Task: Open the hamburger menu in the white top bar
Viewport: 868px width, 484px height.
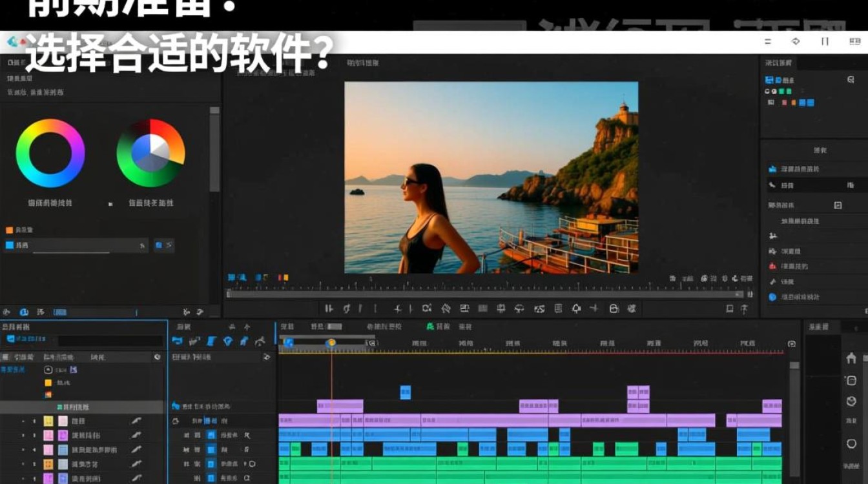Action: click(x=768, y=41)
